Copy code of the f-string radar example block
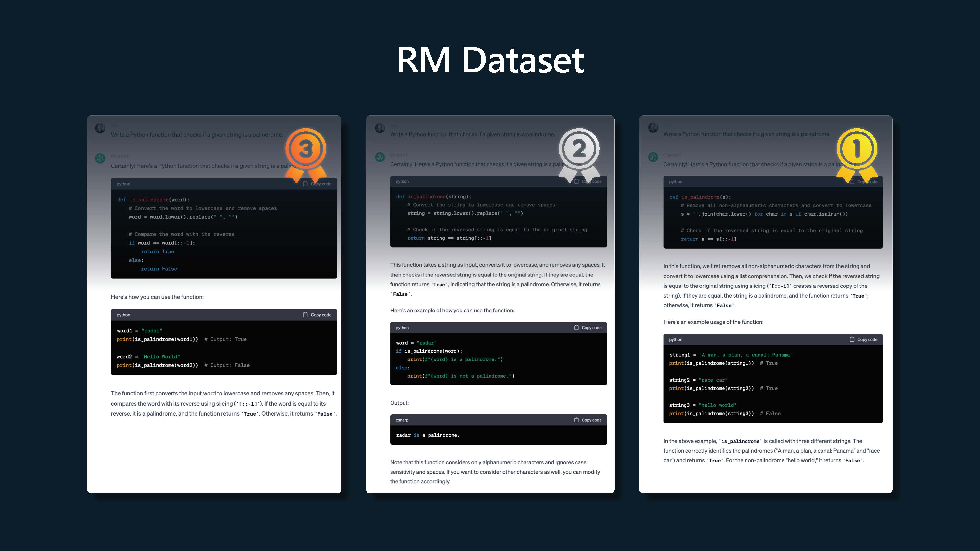 pos(588,327)
